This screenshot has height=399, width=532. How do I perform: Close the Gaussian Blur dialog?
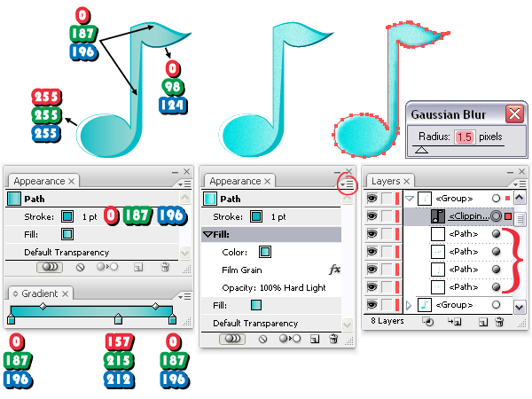[x=514, y=113]
